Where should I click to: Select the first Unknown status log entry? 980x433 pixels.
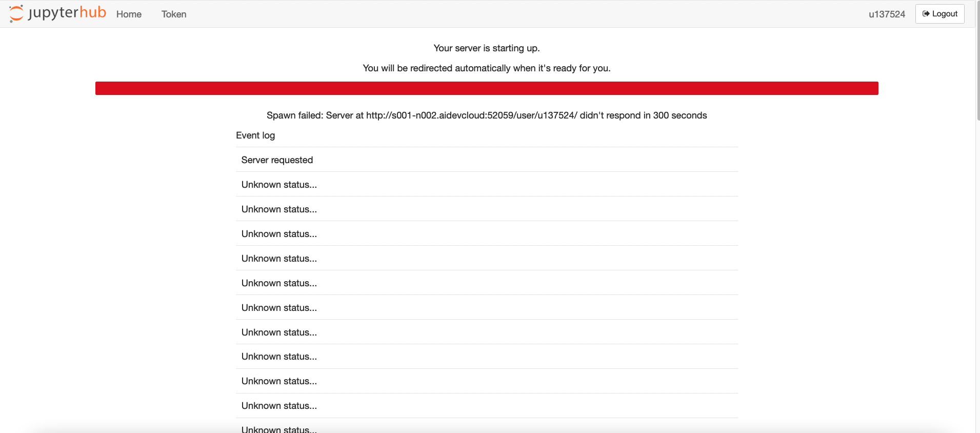click(x=279, y=185)
